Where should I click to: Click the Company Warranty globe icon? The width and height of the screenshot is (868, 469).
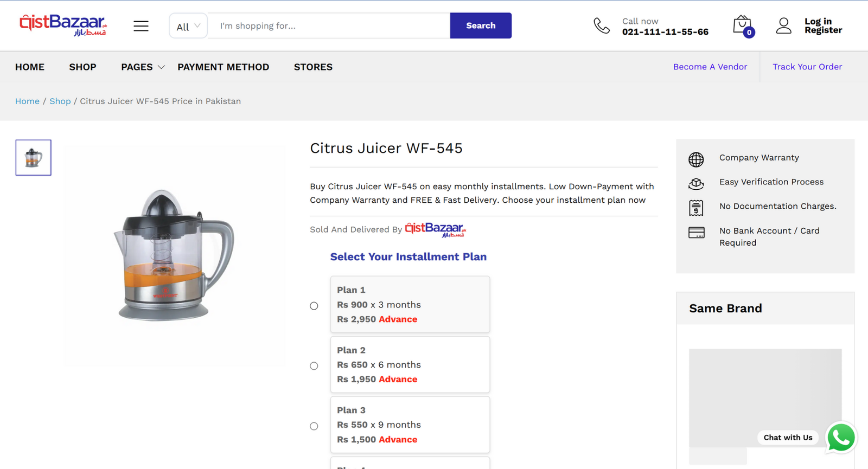696,159
